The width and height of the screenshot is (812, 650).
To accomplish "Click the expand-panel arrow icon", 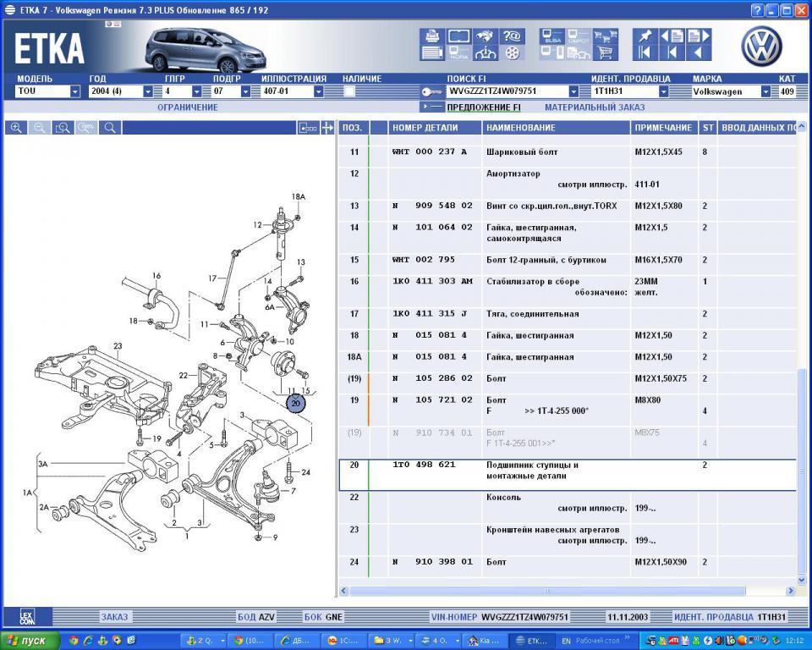I will click(x=327, y=128).
